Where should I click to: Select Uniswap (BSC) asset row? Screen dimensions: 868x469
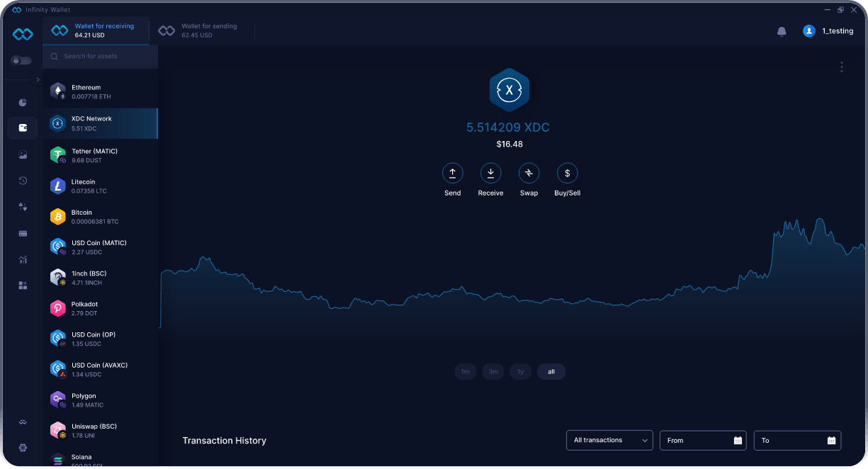101,431
